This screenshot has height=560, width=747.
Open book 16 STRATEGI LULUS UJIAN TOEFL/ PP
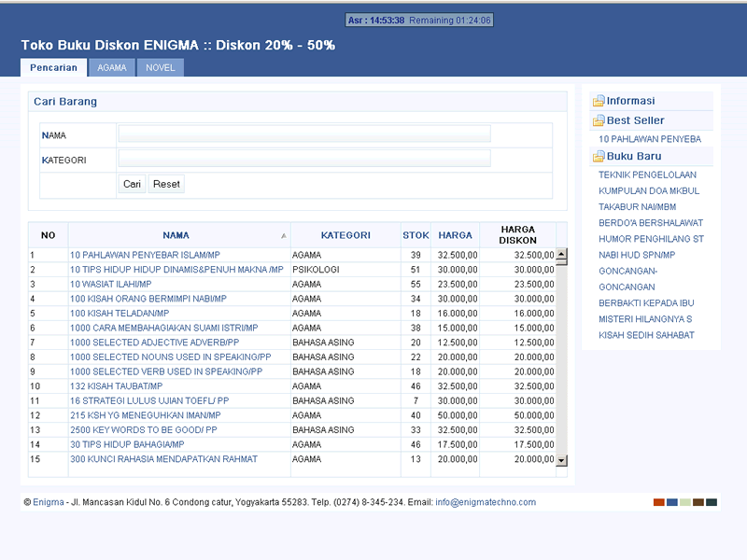(149, 401)
